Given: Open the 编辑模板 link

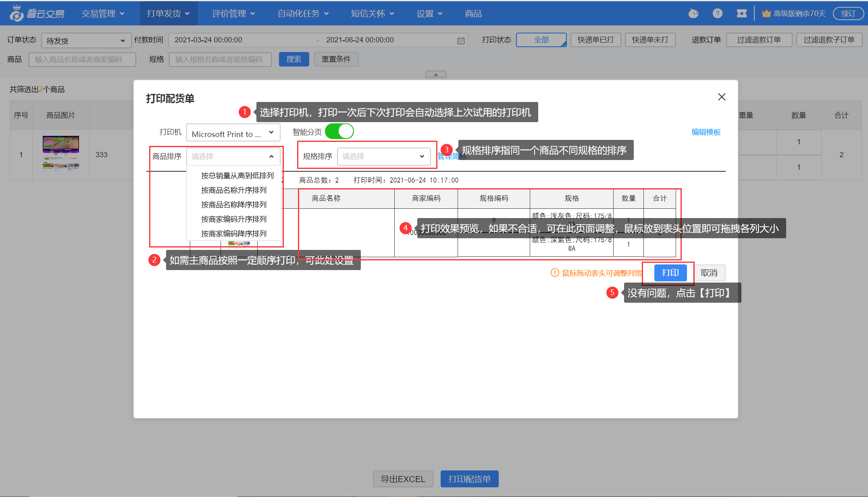Looking at the screenshot, I should [x=706, y=132].
